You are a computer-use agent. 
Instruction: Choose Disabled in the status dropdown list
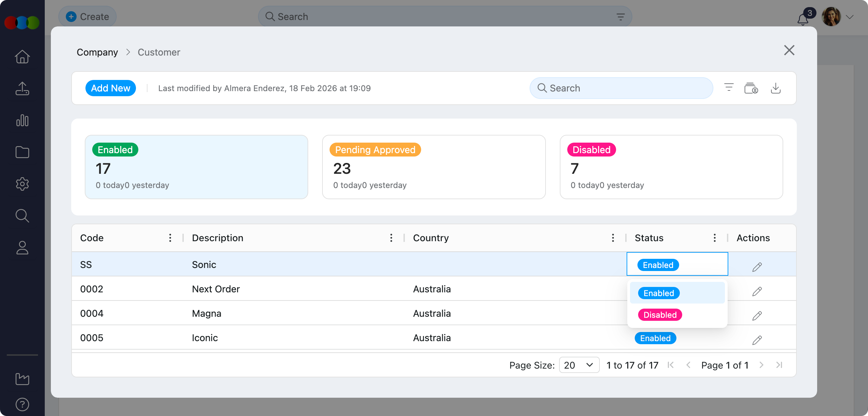660,315
